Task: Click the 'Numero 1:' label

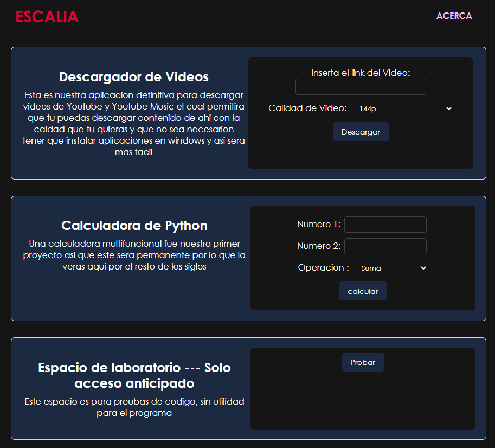Action: (x=319, y=225)
